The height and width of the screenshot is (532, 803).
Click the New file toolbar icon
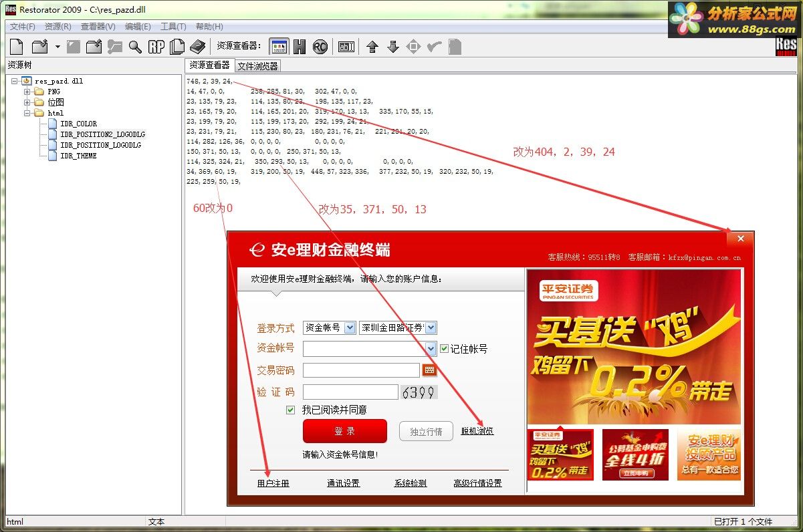click(x=17, y=47)
